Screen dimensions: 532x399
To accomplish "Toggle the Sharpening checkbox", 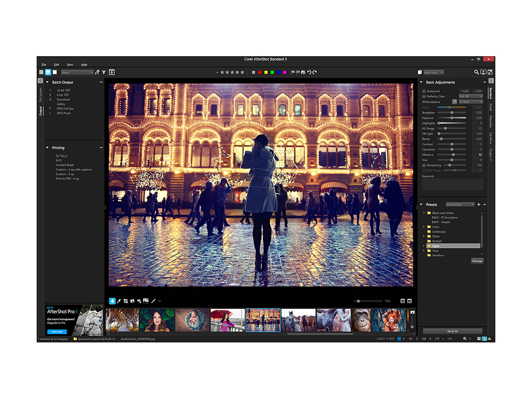I will pos(424,165).
